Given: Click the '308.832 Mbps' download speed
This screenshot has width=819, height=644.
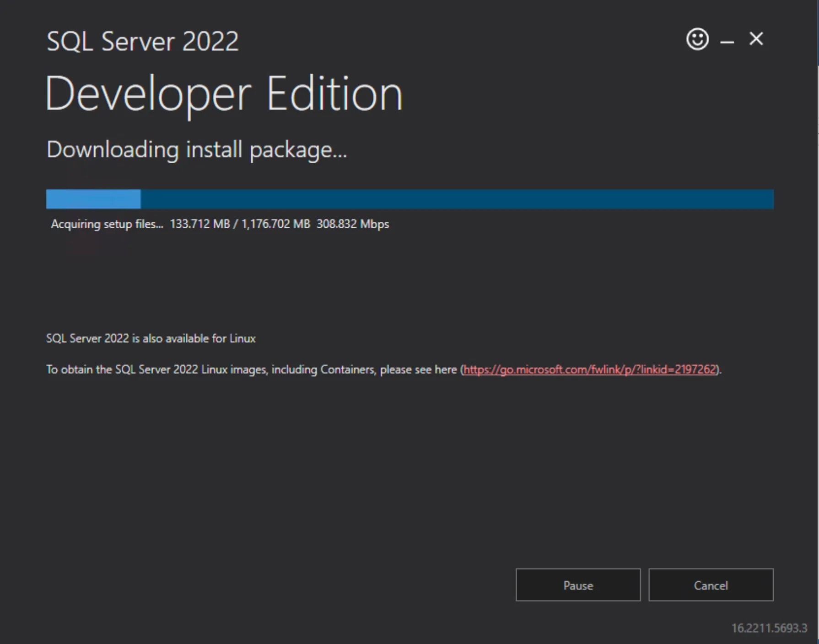Looking at the screenshot, I should (353, 224).
